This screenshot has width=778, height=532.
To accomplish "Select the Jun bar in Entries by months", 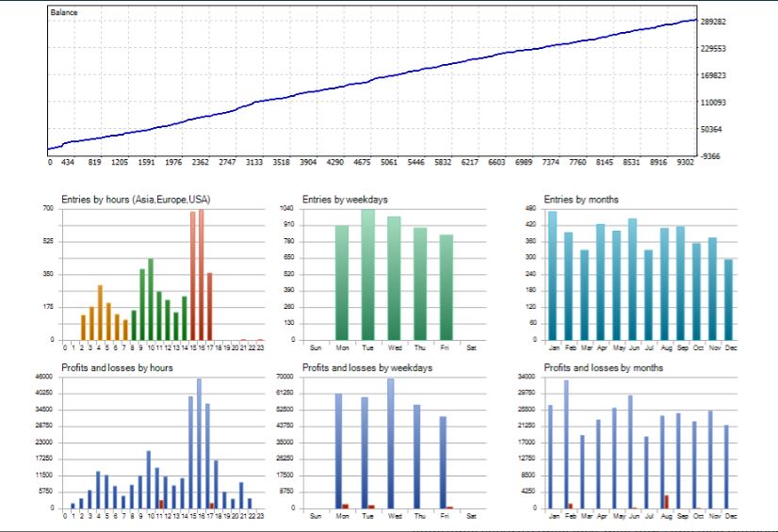I will (633, 279).
